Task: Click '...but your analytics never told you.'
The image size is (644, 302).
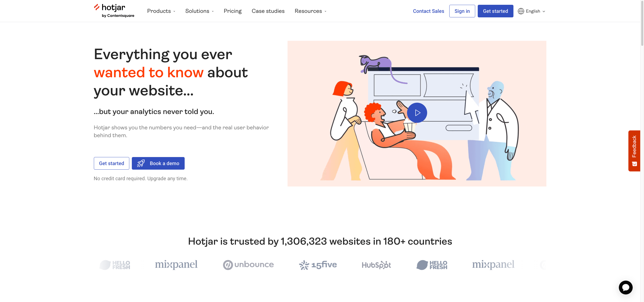Action: pyautogui.click(x=154, y=111)
